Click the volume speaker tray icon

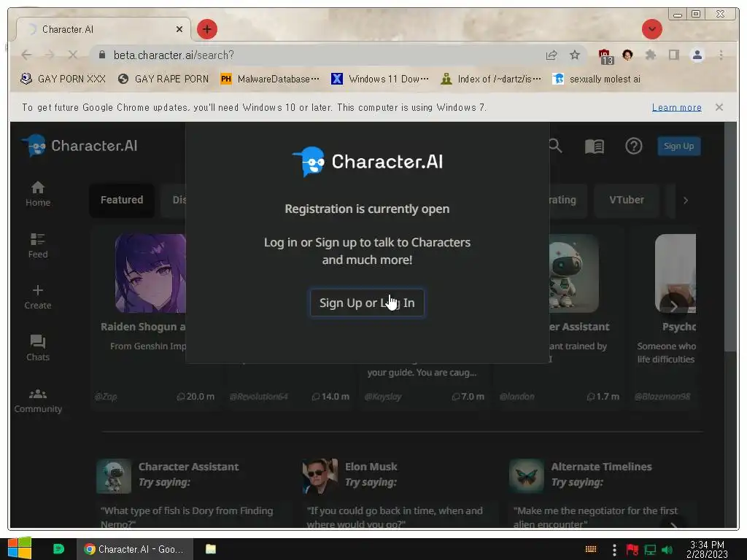point(667,550)
